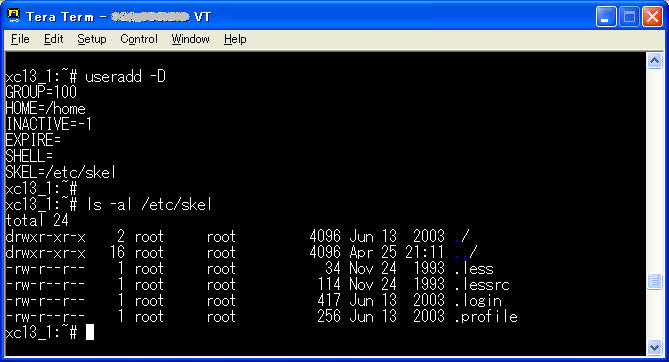Click the '../' directory entry
The width and height of the screenshot is (669, 362).
coord(466,253)
